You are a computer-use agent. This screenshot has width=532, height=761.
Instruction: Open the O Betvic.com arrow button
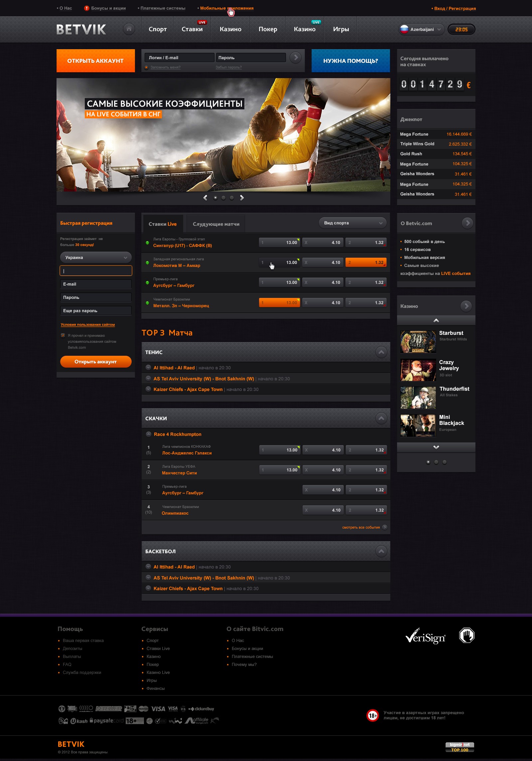click(x=467, y=223)
